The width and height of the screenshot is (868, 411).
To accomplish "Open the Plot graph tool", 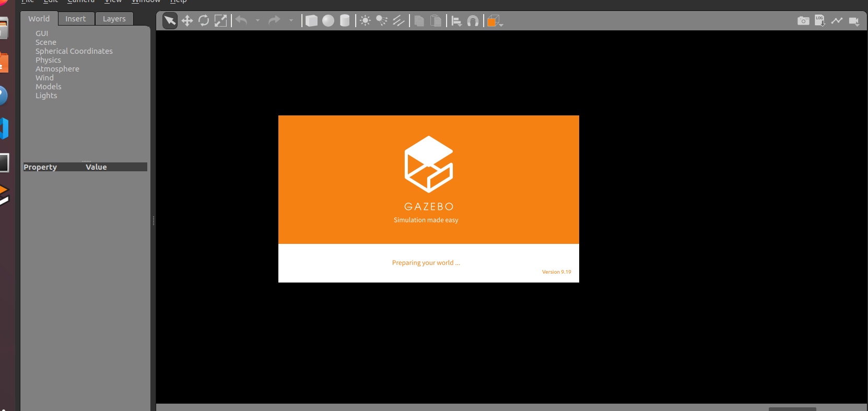I will coord(837,21).
